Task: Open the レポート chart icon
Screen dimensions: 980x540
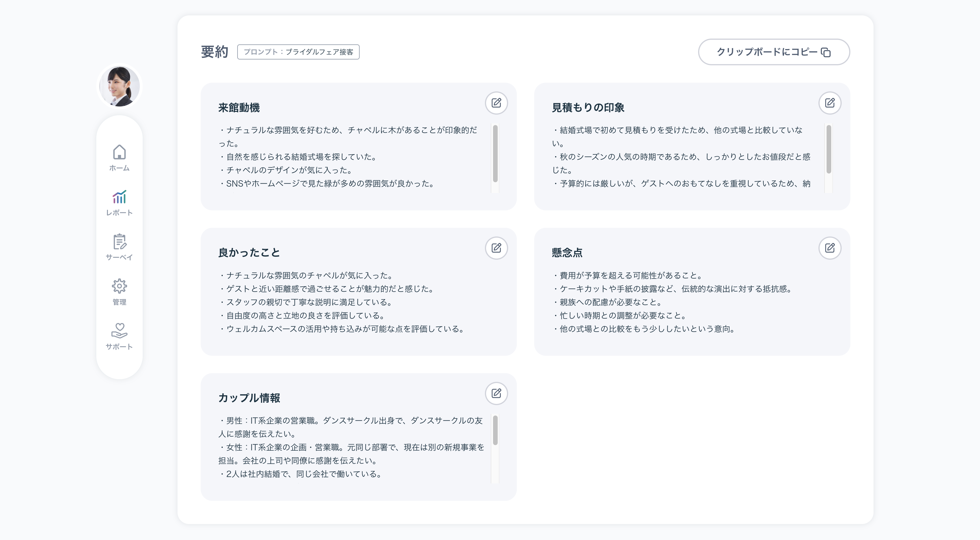Action: [119, 197]
